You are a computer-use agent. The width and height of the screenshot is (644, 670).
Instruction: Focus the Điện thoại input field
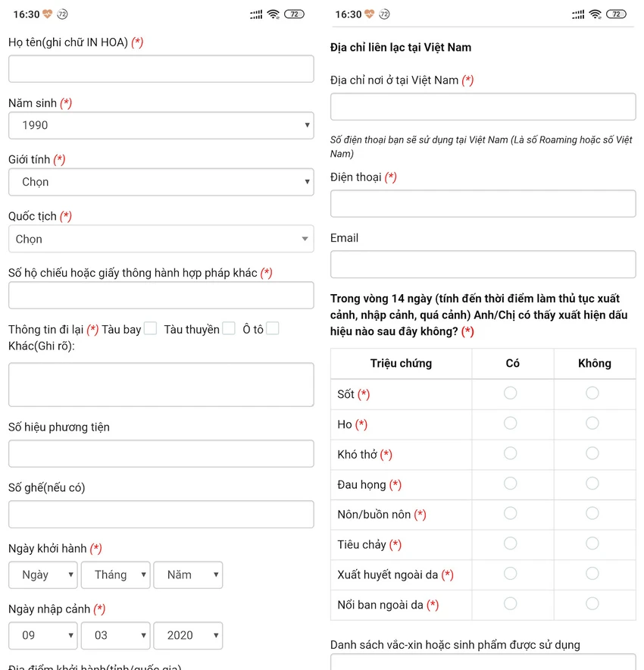pos(483,204)
